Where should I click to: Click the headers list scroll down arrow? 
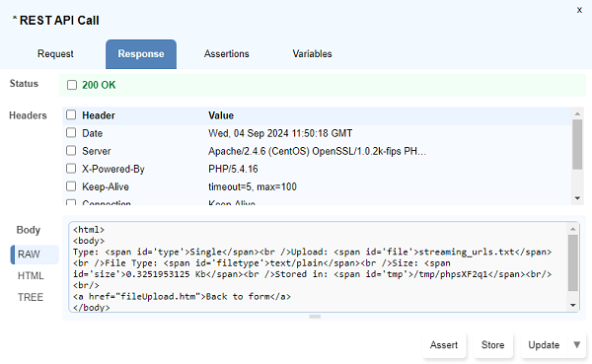[577, 198]
